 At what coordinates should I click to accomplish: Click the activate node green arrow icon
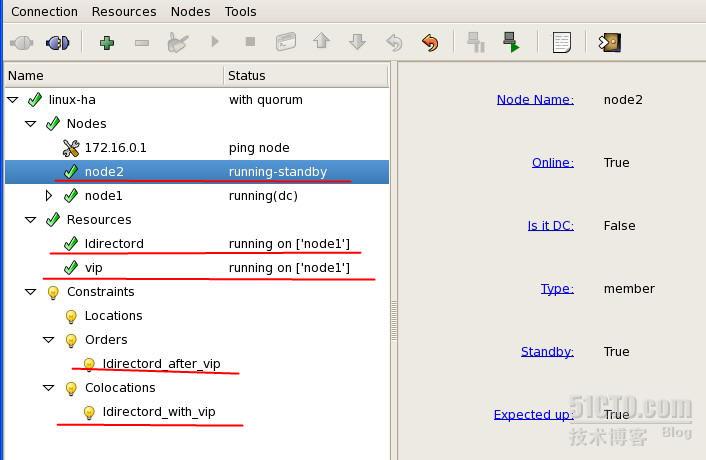pos(511,42)
